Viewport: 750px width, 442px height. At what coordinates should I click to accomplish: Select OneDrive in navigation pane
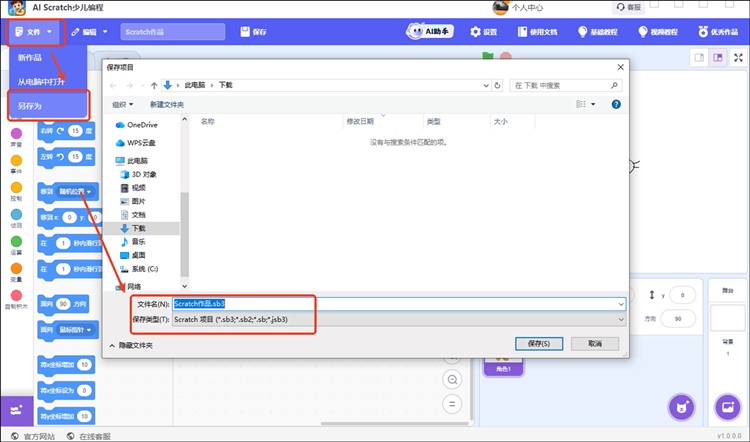[x=137, y=125]
